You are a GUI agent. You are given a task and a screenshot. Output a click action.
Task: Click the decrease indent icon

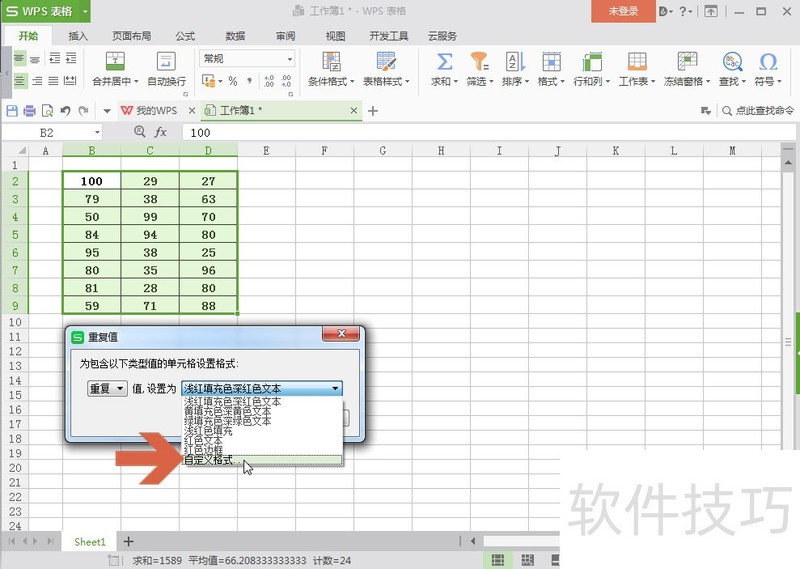(x=55, y=58)
